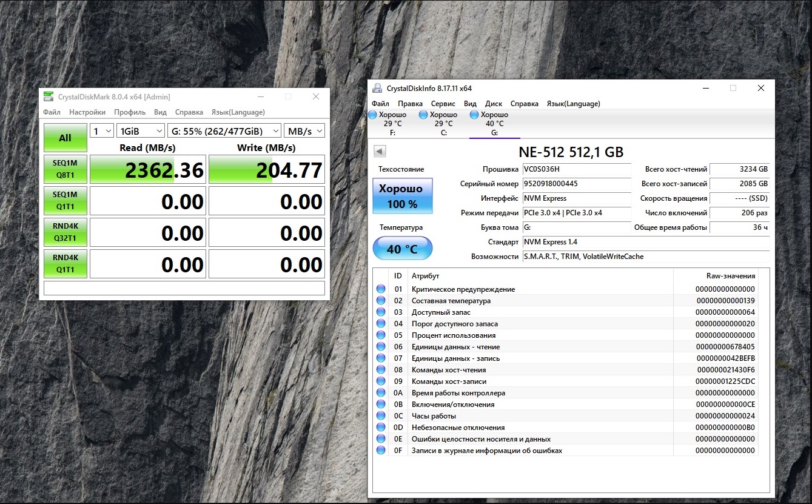Open the G: 55% drive selection dropdown

[224, 131]
